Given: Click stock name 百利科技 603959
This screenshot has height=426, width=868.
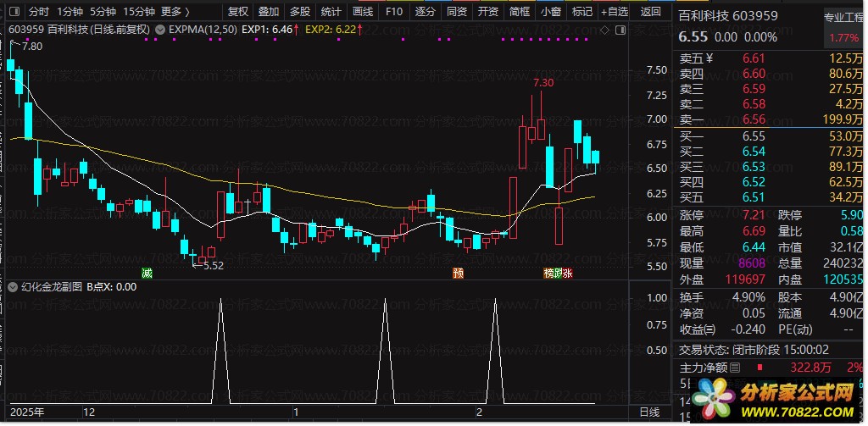Looking at the screenshot, I should coord(728,16).
